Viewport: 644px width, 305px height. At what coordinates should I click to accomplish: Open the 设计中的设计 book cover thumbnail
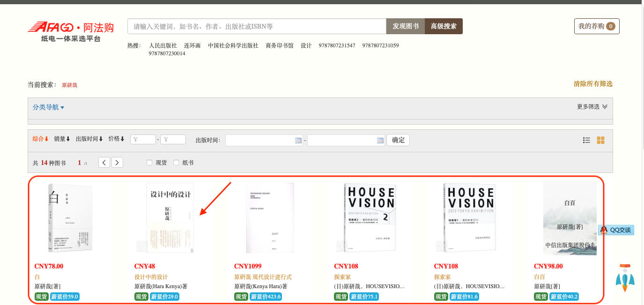pyautogui.click(x=170, y=218)
